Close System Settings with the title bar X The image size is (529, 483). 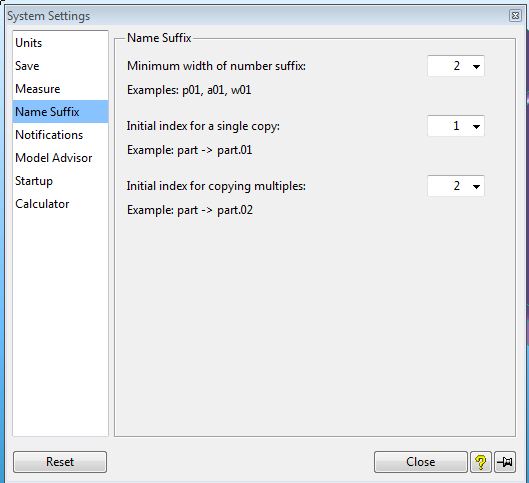tap(515, 16)
